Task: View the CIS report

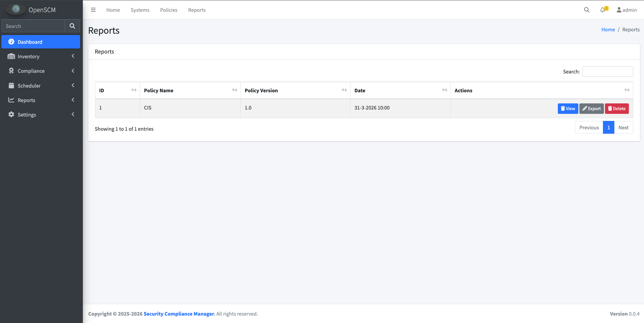Action: tap(568, 108)
